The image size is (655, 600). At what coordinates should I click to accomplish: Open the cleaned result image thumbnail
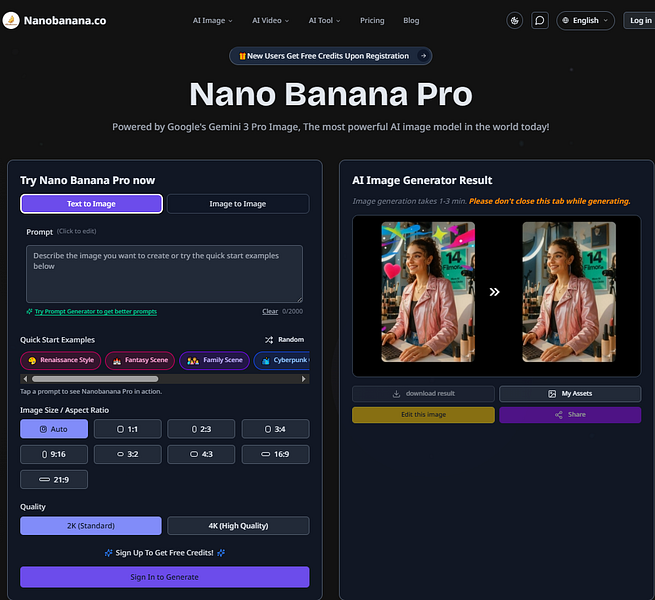point(569,292)
